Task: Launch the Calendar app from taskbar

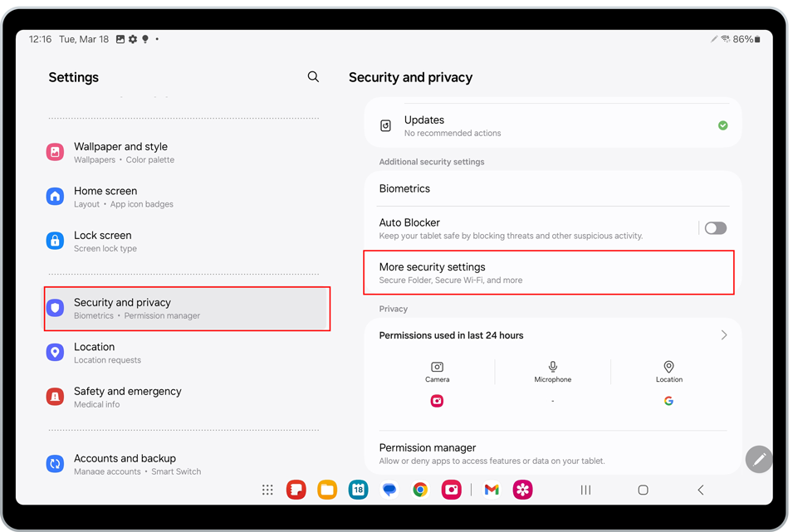Action: click(x=358, y=490)
